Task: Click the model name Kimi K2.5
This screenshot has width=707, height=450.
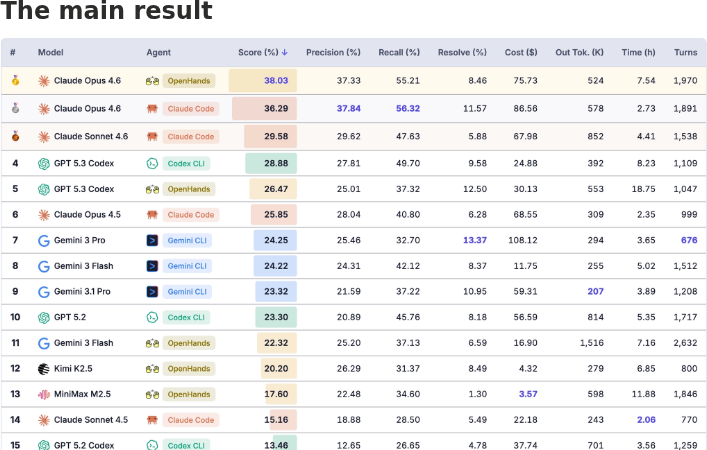Action: [73, 369]
